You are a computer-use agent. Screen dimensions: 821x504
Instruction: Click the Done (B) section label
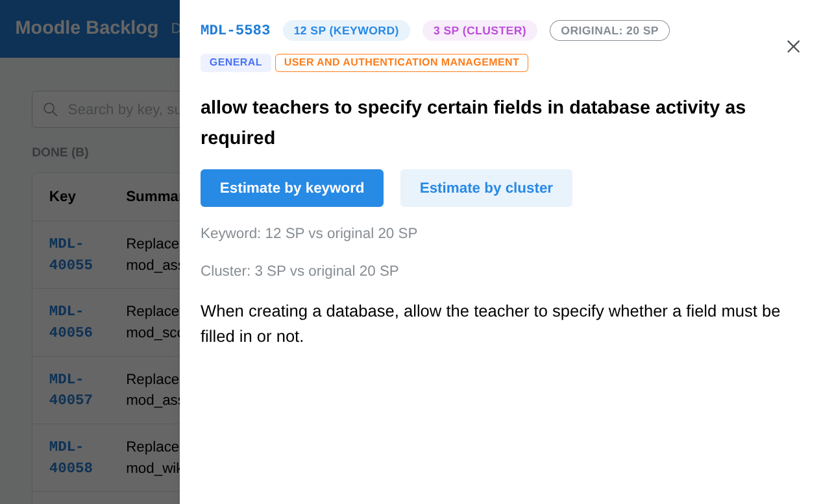(60, 152)
